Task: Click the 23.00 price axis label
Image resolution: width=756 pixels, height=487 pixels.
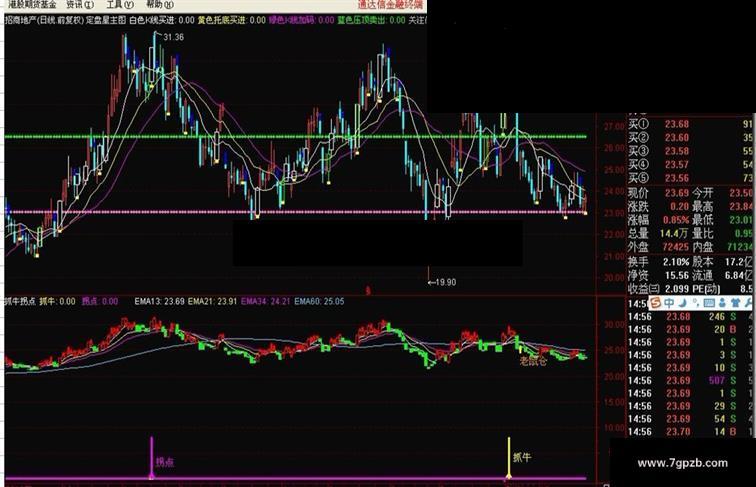Action: 613,213
